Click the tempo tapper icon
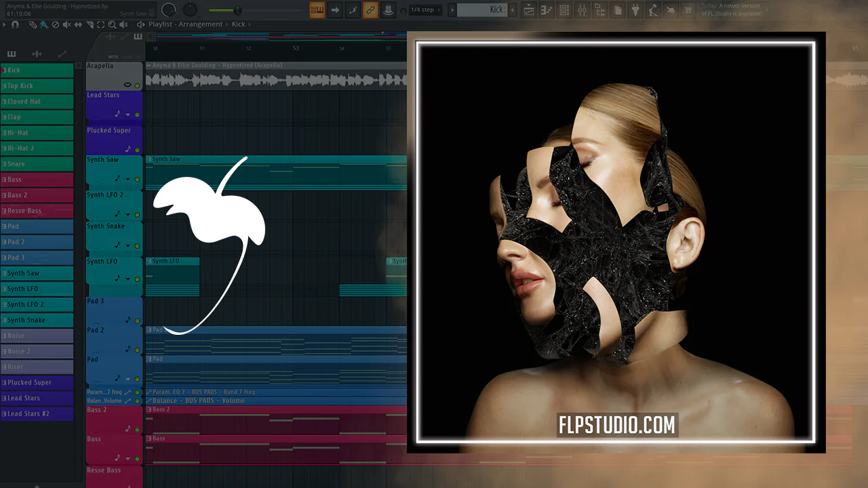Viewport: 868px width, 488px height. (x=653, y=10)
